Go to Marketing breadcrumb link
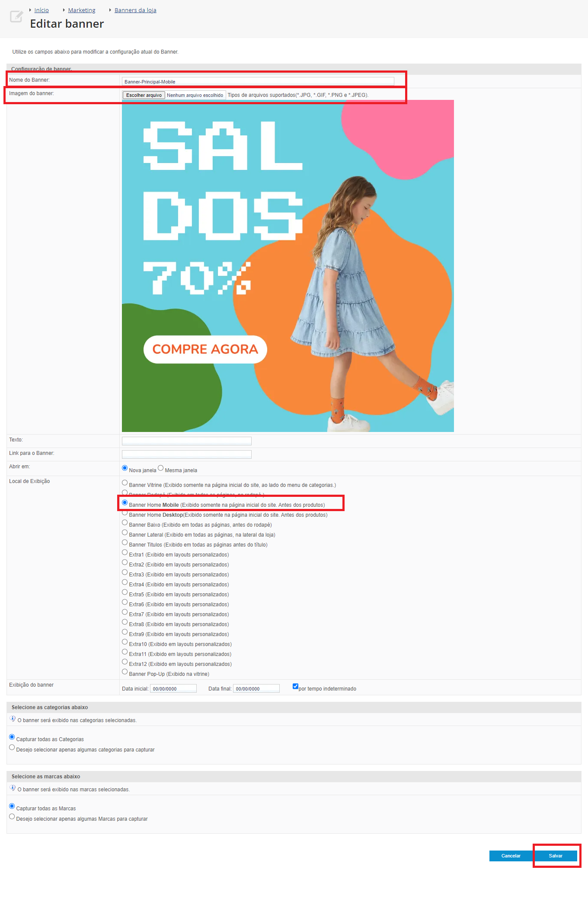The width and height of the screenshot is (588, 902). (x=81, y=10)
